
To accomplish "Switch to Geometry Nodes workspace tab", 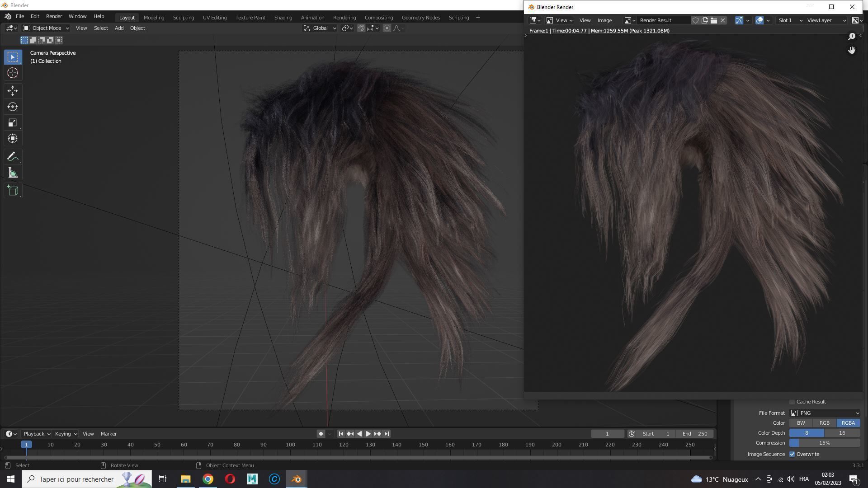I will point(420,17).
